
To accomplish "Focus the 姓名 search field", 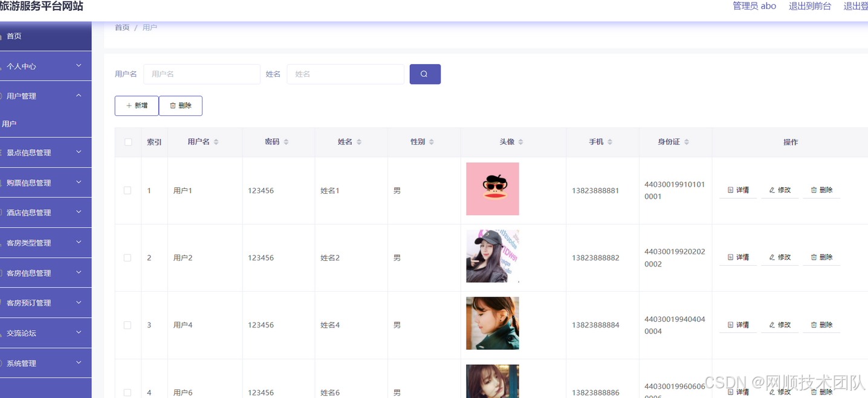I will (345, 74).
